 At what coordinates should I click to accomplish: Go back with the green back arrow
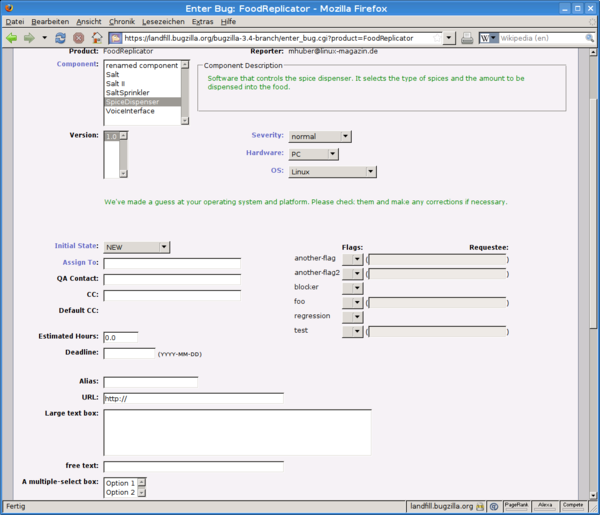click(x=12, y=38)
